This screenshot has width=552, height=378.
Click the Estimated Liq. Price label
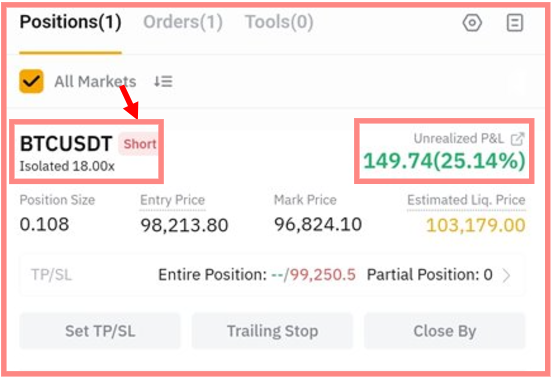[466, 200]
